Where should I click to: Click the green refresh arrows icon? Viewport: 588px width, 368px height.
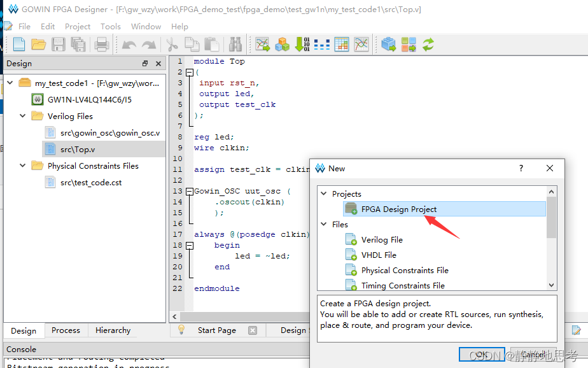pos(428,45)
